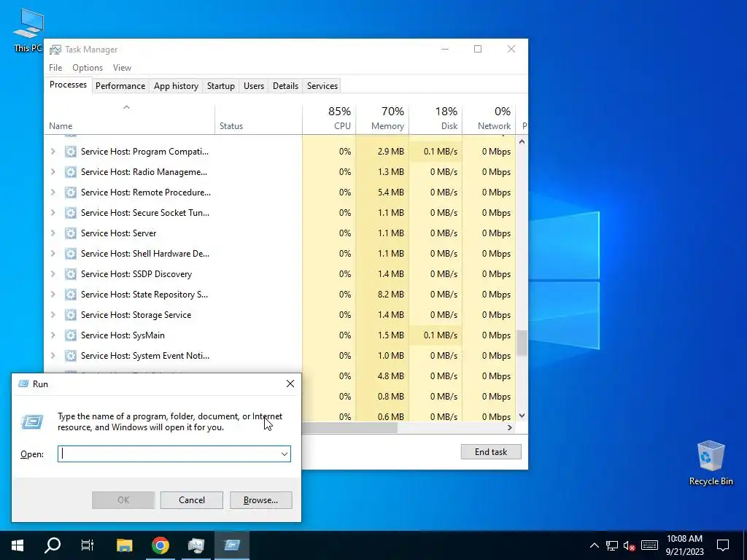Image resolution: width=747 pixels, height=560 pixels.
Task: Open touch keyboard tray icon
Action: point(649,545)
